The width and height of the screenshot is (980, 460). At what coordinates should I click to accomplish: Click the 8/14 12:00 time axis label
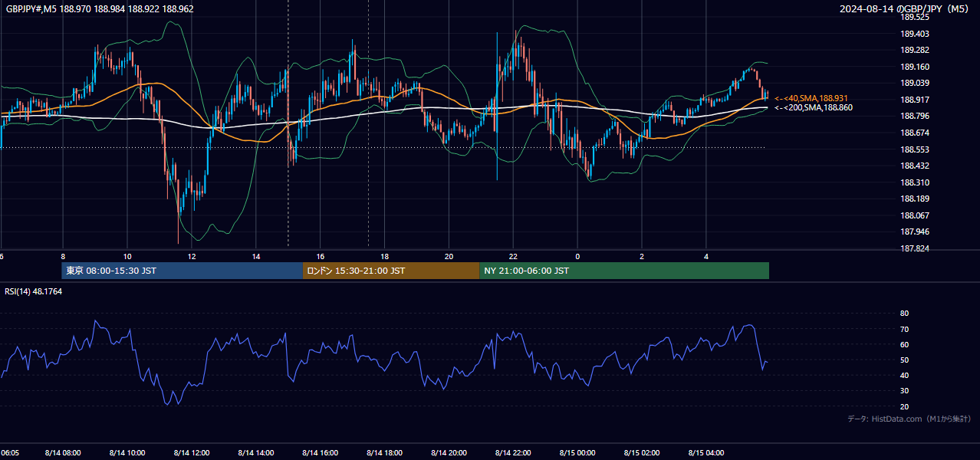[192, 453]
